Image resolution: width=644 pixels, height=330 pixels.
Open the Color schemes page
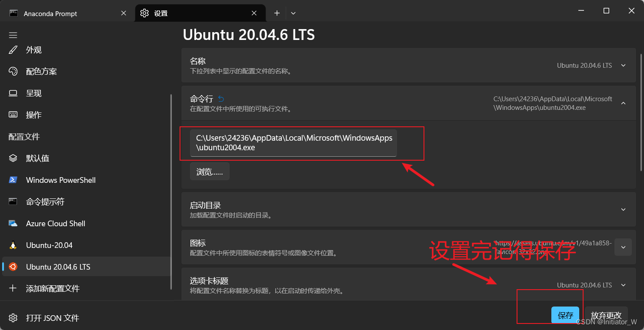tap(86, 71)
